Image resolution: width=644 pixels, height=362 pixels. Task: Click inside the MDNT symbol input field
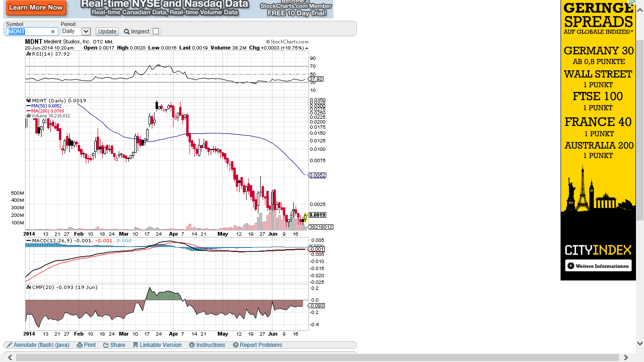point(28,32)
